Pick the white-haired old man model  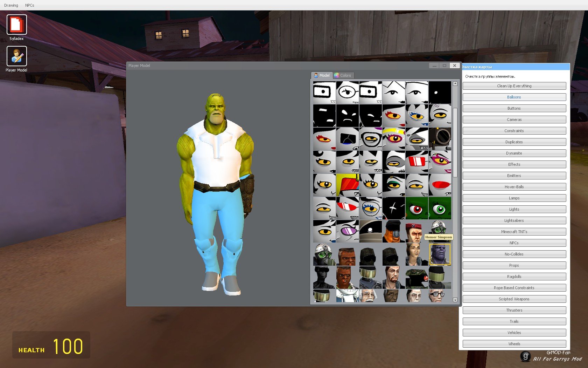(370, 296)
